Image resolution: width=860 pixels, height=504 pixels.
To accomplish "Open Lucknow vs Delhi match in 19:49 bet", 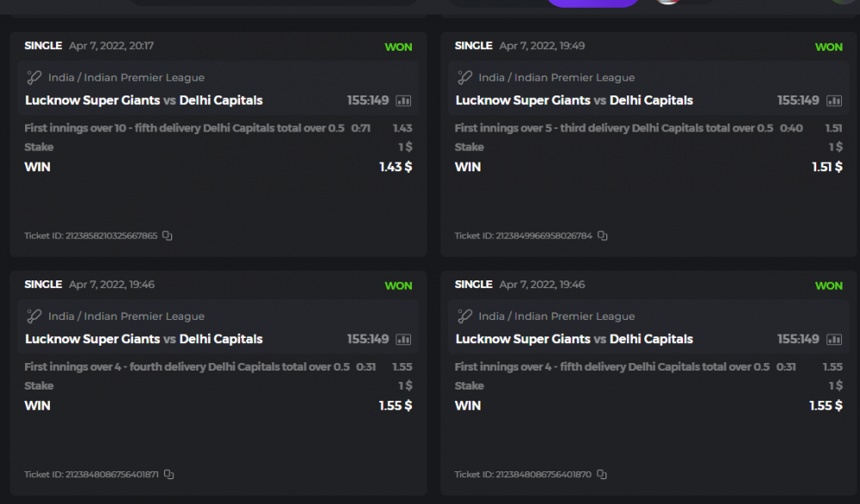I will (574, 101).
